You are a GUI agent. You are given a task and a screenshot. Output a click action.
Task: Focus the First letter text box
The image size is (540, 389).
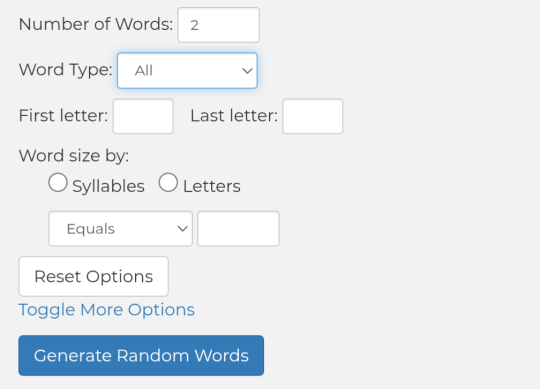click(143, 116)
